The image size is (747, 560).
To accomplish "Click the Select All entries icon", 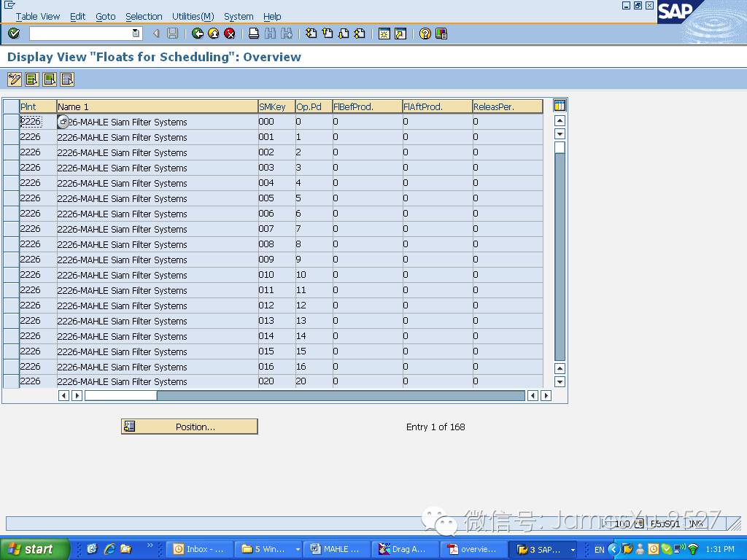I will click(32, 79).
